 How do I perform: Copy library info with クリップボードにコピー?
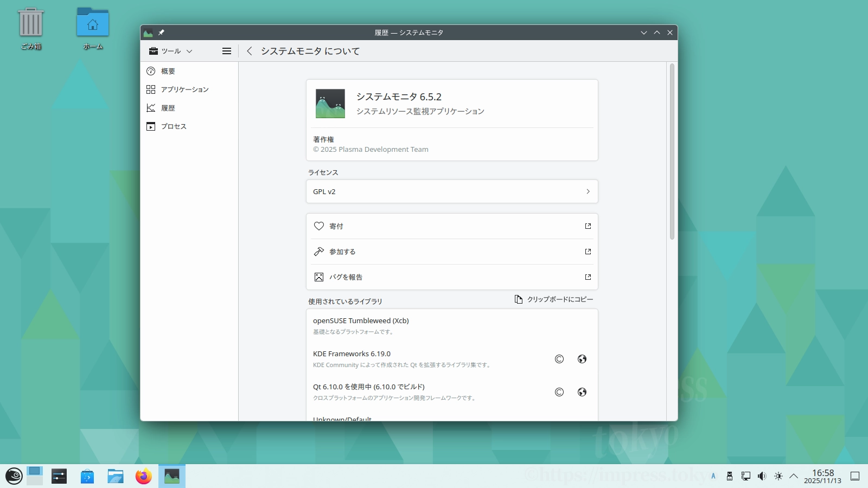coord(554,299)
